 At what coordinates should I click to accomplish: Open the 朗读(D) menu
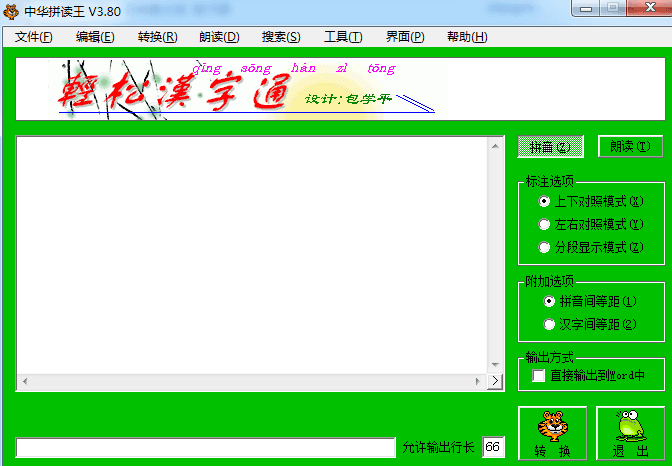click(x=219, y=37)
